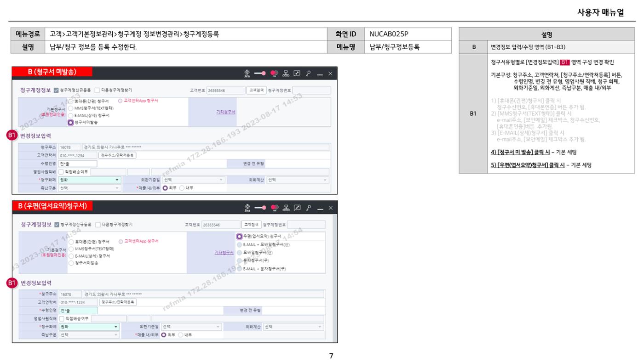The image size is (644, 362).
Task: Click 청구주소/연락처등록 button in 청구서 미발송 window
Action: (117, 155)
